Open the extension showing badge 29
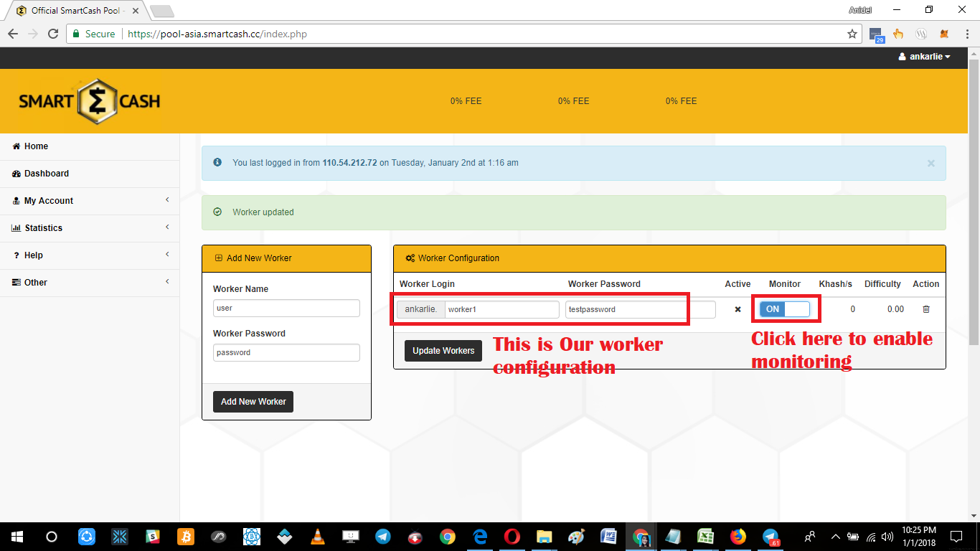Screen dimensions: 980x551 click(876, 34)
